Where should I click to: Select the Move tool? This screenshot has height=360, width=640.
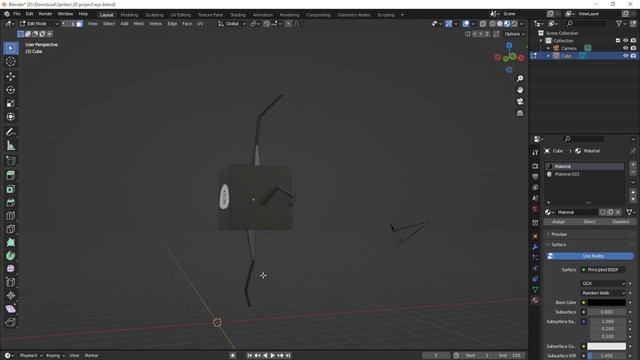click(x=11, y=76)
